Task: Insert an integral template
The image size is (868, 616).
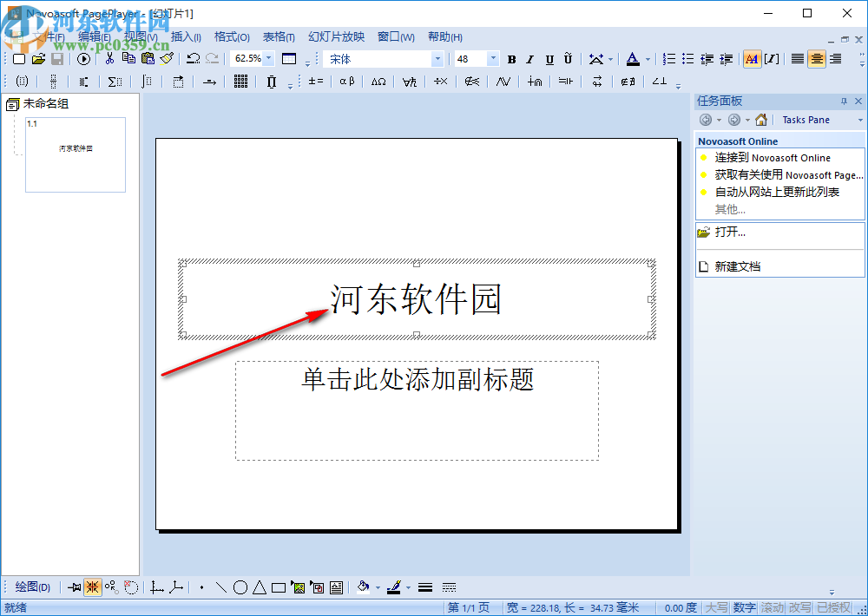Action: [146, 81]
